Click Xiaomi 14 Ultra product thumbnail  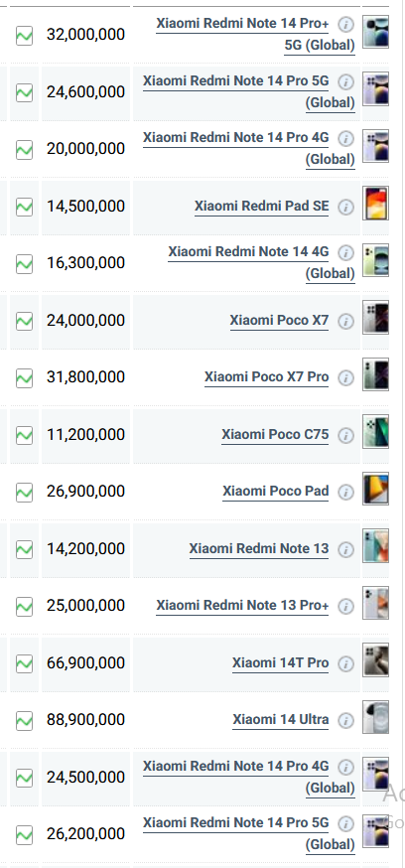[x=375, y=717]
